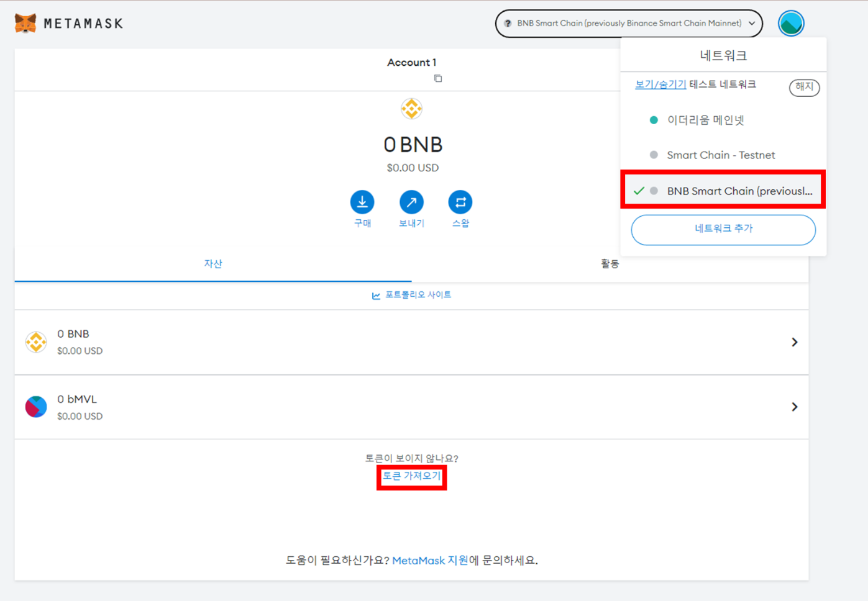Switch to the 자산 tab
The width and height of the screenshot is (868, 601).
pos(213,264)
